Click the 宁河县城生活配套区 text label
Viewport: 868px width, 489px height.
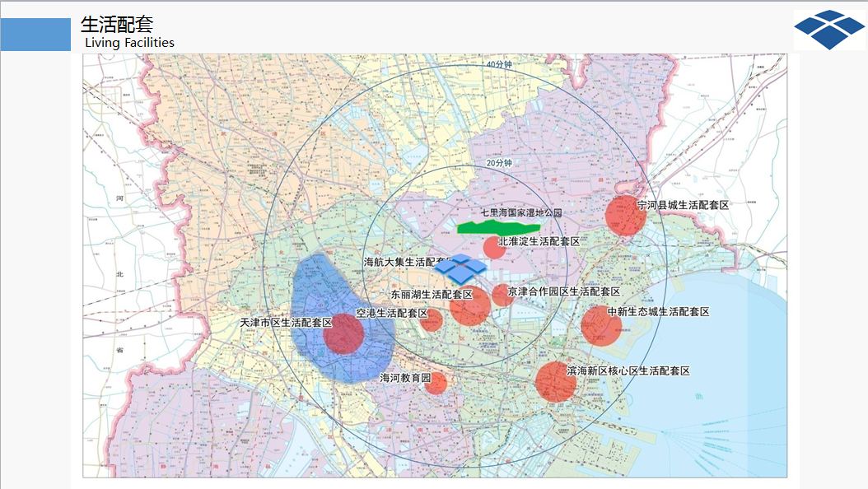(x=683, y=204)
